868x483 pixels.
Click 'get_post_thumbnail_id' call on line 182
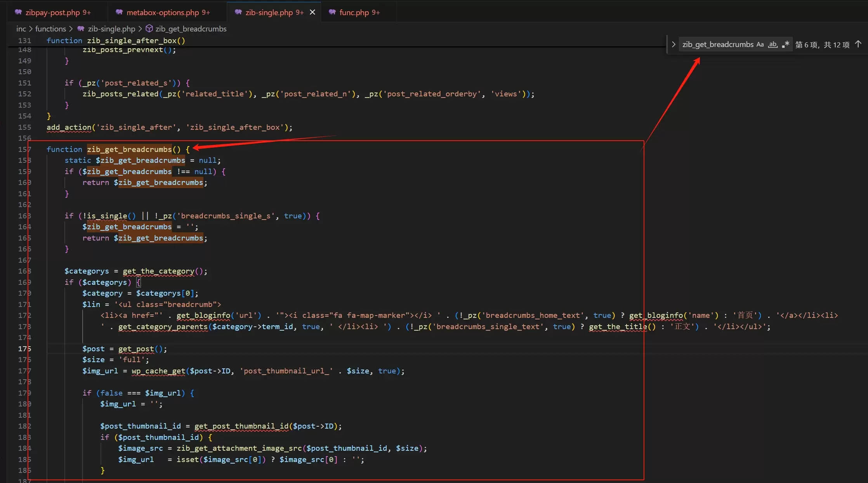click(241, 426)
